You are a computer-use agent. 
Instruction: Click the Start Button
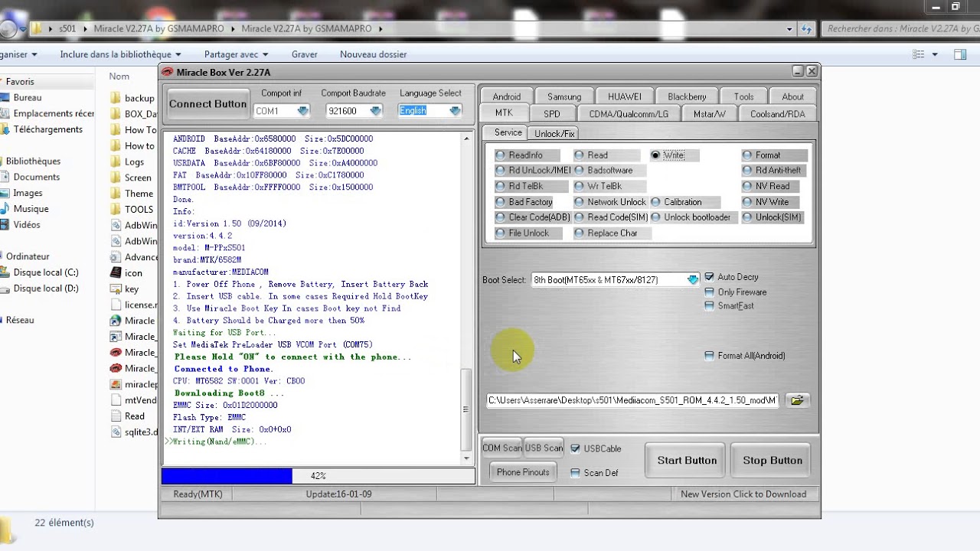[x=687, y=461]
